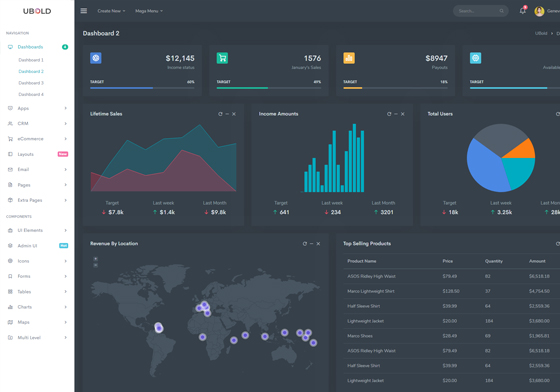Click the shopping cart icon for January's Sales
This screenshot has height=392, width=560.
tap(222, 58)
